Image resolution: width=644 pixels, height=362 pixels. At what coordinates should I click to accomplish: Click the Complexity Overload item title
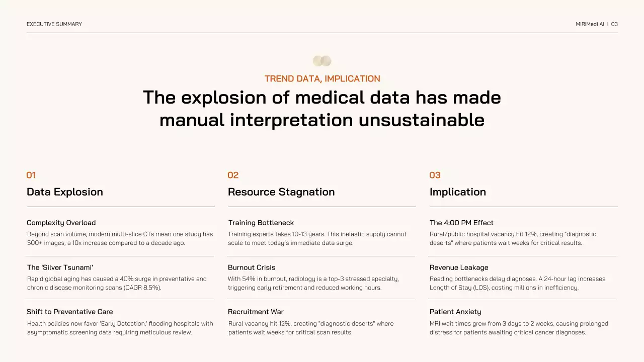pyautogui.click(x=61, y=223)
